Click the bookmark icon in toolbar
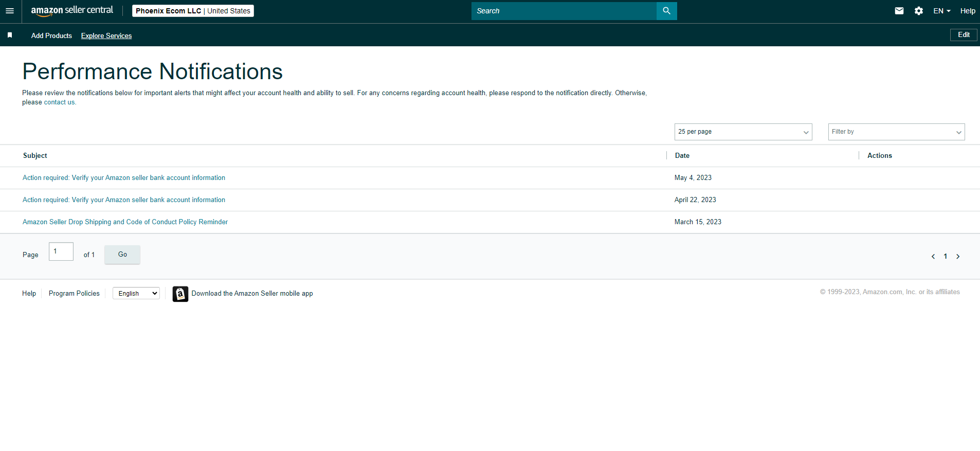Image resolution: width=980 pixels, height=451 pixels. point(10,35)
